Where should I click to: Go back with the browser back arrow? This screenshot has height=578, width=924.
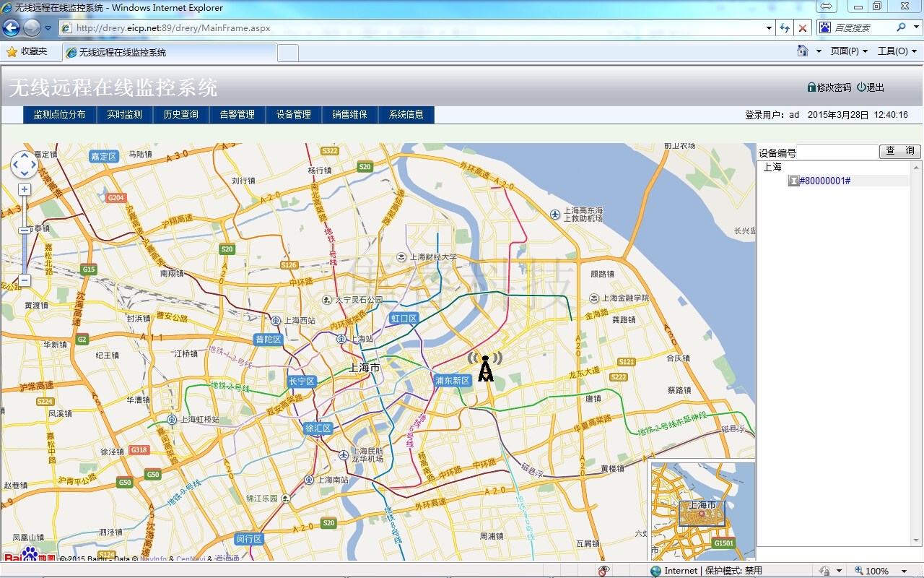(11, 27)
